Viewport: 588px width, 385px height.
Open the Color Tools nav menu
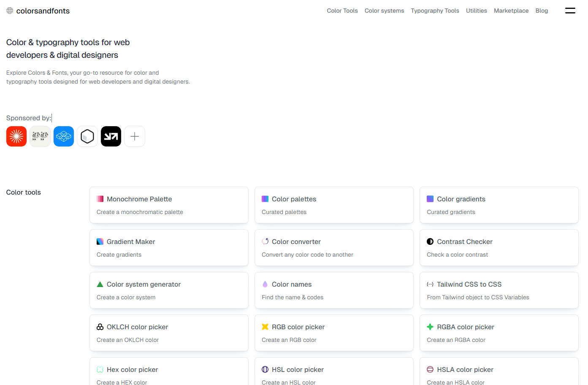click(x=342, y=11)
